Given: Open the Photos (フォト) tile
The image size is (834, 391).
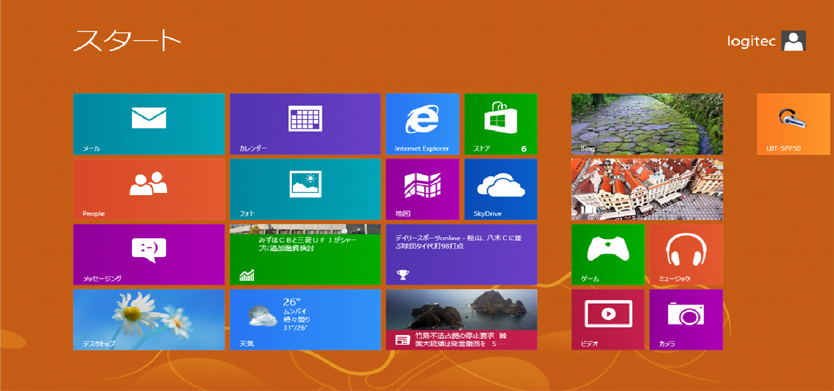Looking at the screenshot, I should coord(305,189).
